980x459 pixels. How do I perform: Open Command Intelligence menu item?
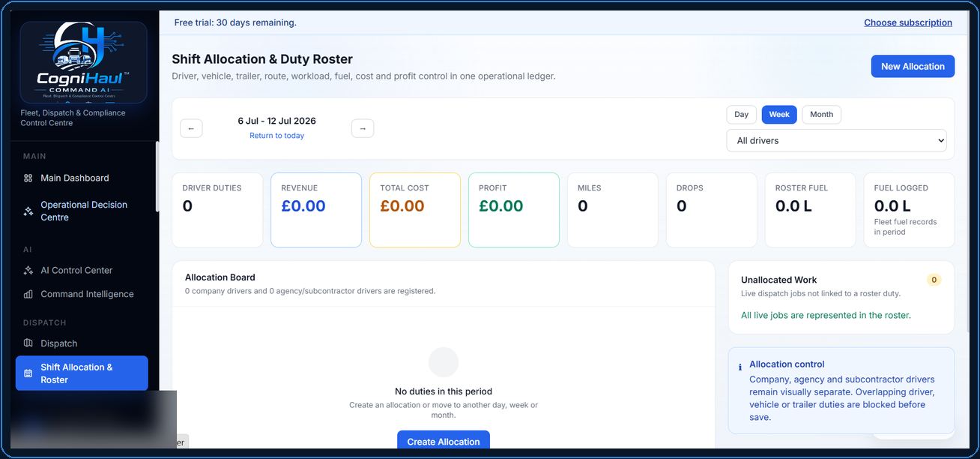click(82, 295)
